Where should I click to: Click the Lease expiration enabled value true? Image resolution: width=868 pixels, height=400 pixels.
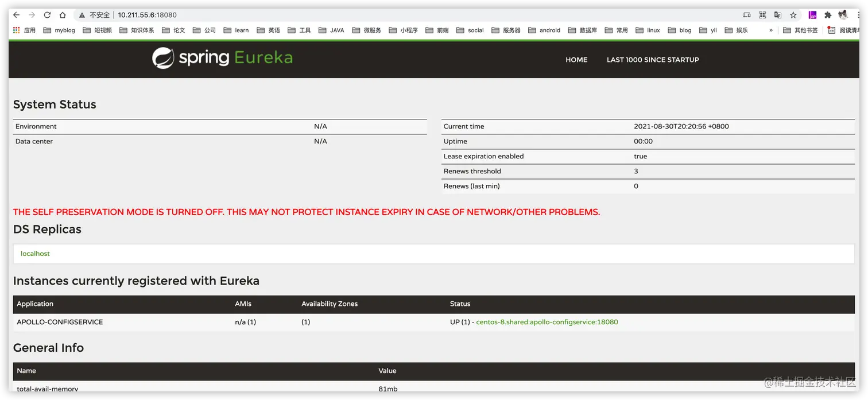point(640,156)
